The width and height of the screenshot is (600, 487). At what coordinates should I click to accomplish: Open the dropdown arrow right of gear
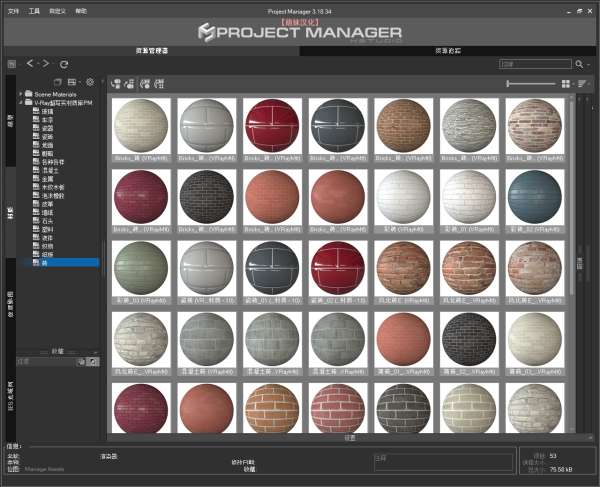pyautogui.click(x=102, y=82)
